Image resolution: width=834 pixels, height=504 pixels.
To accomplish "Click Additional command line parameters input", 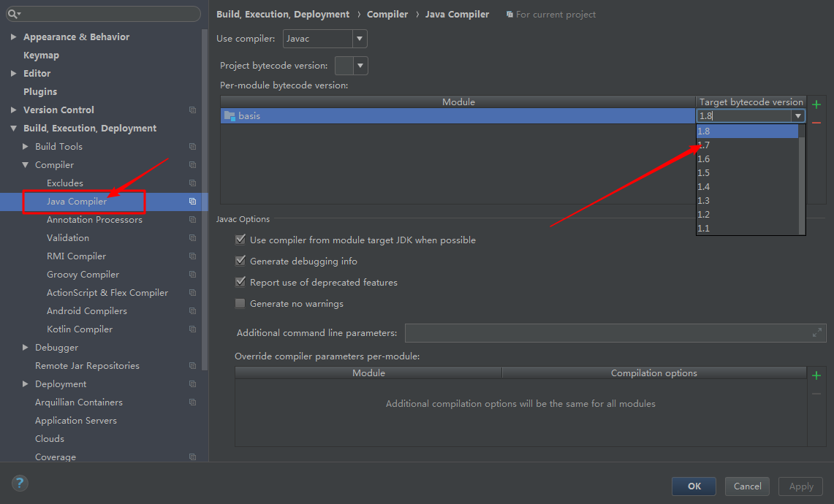I will coord(615,333).
